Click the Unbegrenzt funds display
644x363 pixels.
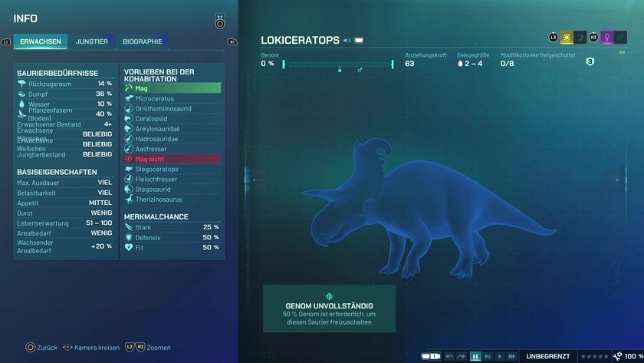click(x=548, y=356)
